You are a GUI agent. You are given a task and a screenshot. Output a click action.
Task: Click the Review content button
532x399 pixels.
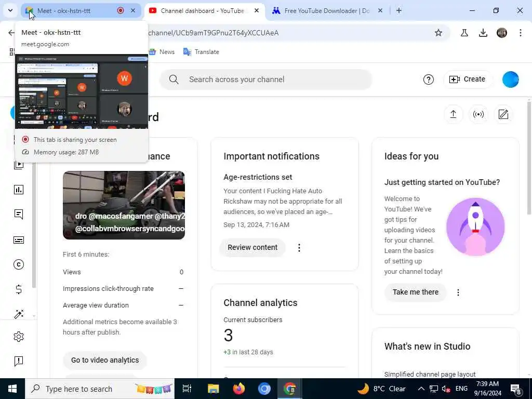point(252,248)
